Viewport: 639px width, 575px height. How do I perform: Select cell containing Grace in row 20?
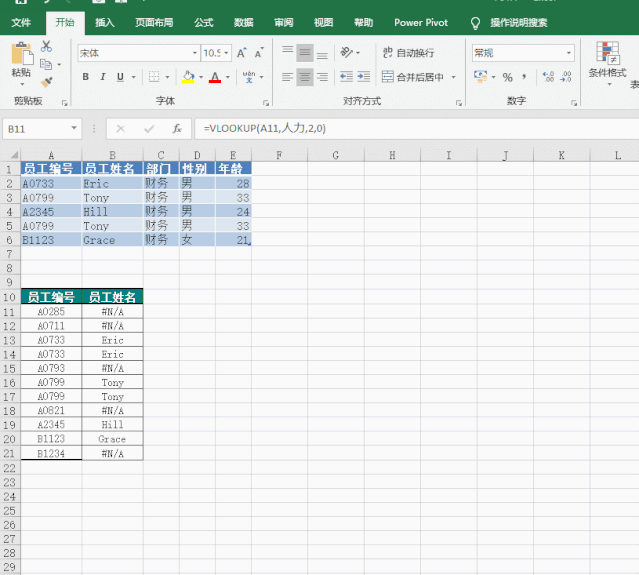[112, 439]
